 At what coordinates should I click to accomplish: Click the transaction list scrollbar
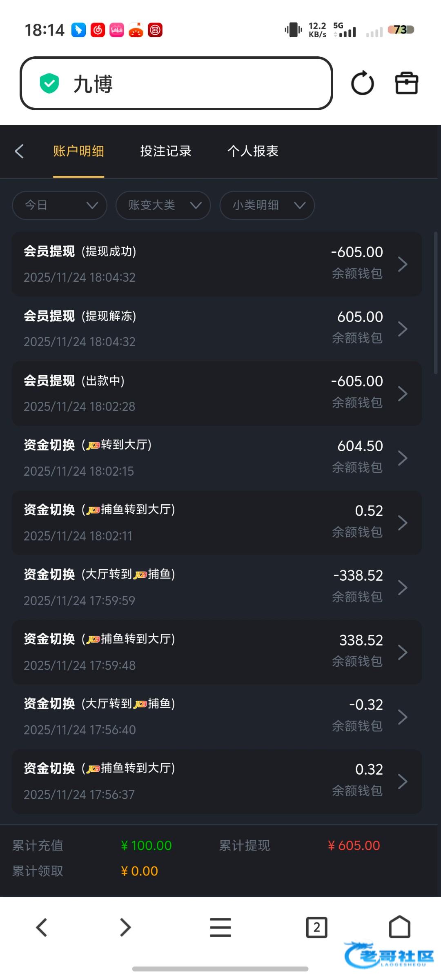click(436, 302)
